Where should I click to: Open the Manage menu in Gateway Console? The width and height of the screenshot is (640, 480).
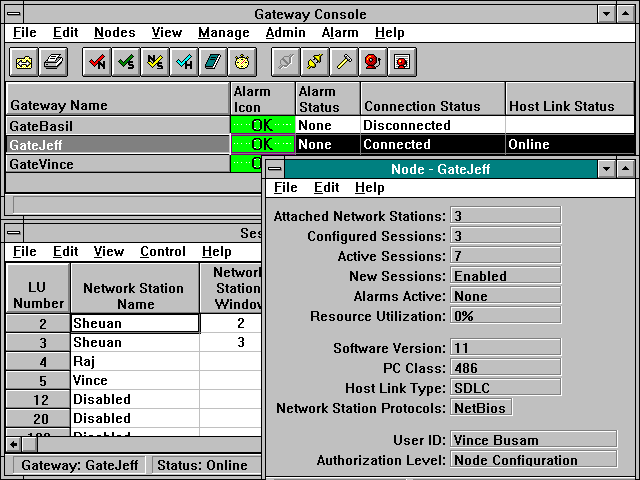pos(223,33)
